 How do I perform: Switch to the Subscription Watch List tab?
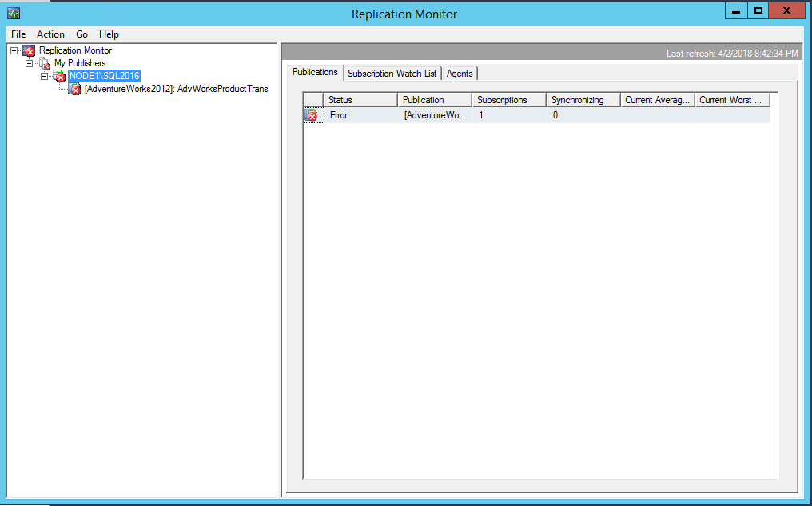click(x=392, y=73)
